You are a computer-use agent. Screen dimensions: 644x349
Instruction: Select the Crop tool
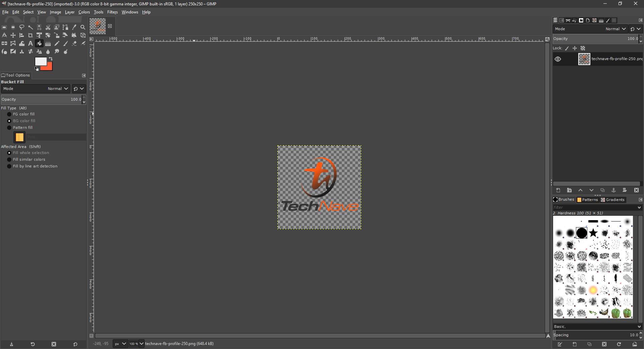point(31,35)
